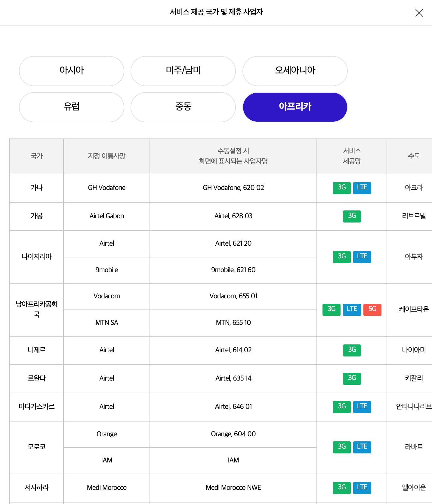This screenshot has width=432, height=504.
Task: Click the 국가 column header
Action: [x=37, y=156]
